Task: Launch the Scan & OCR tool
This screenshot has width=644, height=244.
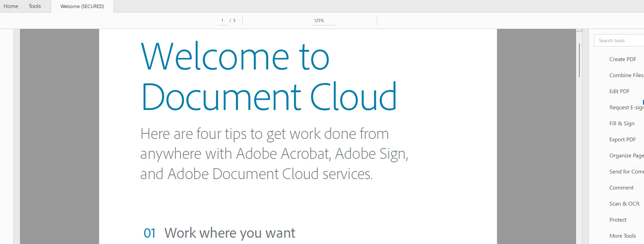Action: click(x=624, y=204)
